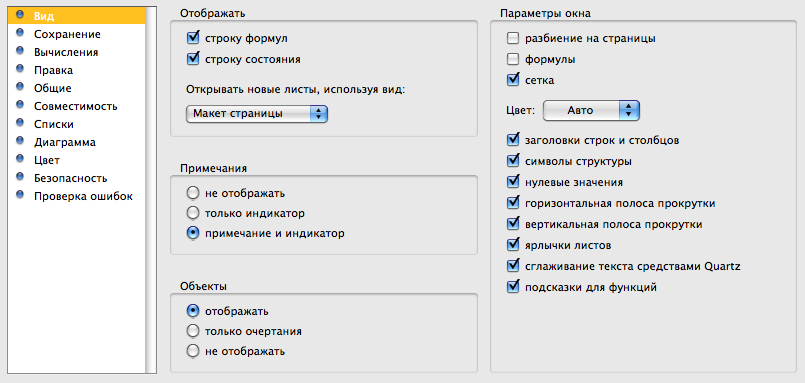
Task: Click the category list vertical scrollbar
Action: tap(151, 190)
